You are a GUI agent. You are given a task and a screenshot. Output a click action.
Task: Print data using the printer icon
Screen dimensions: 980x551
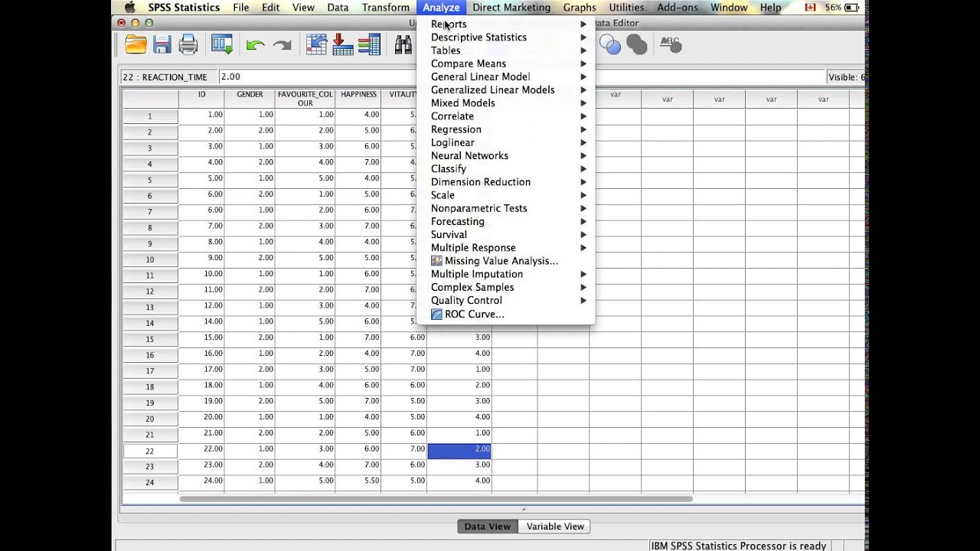coord(188,45)
